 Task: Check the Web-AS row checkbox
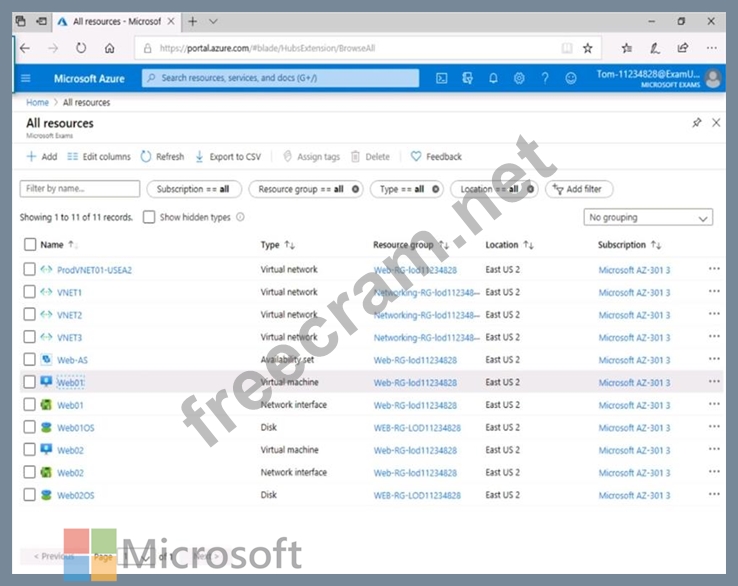coord(30,359)
